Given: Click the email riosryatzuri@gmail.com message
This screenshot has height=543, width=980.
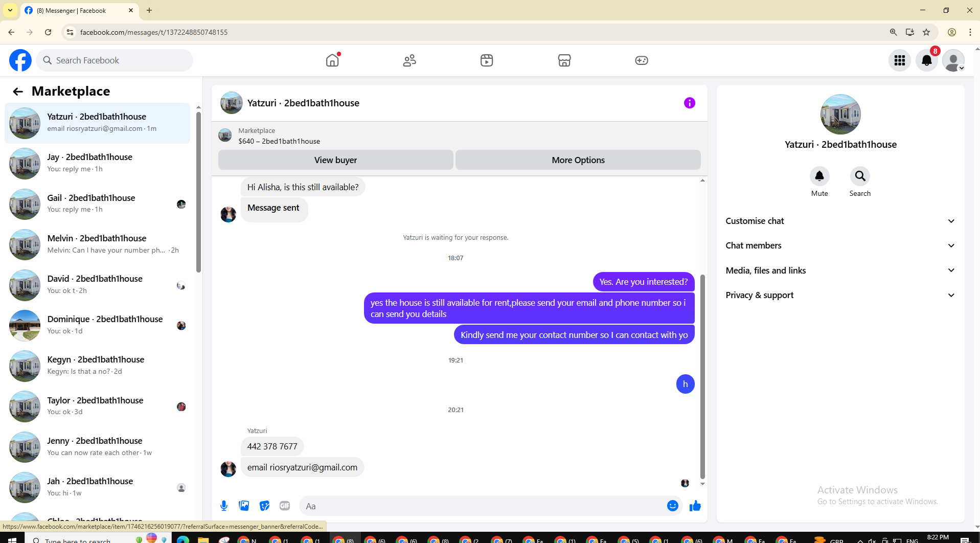Looking at the screenshot, I should 302,467.
